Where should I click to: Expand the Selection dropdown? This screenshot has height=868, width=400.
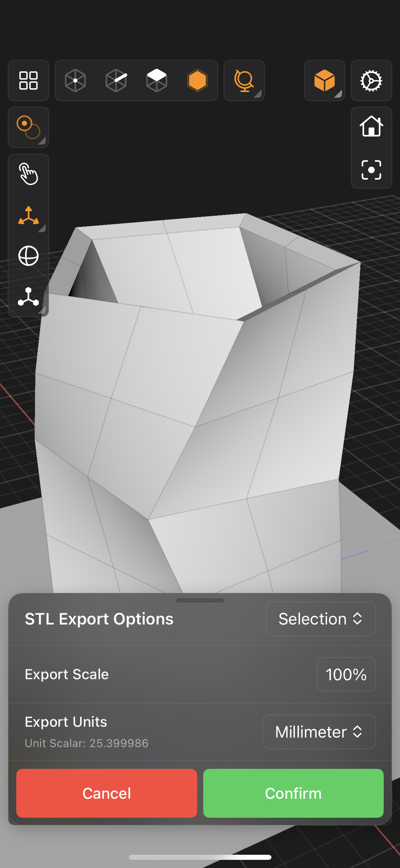pyautogui.click(x=321, y=619)
